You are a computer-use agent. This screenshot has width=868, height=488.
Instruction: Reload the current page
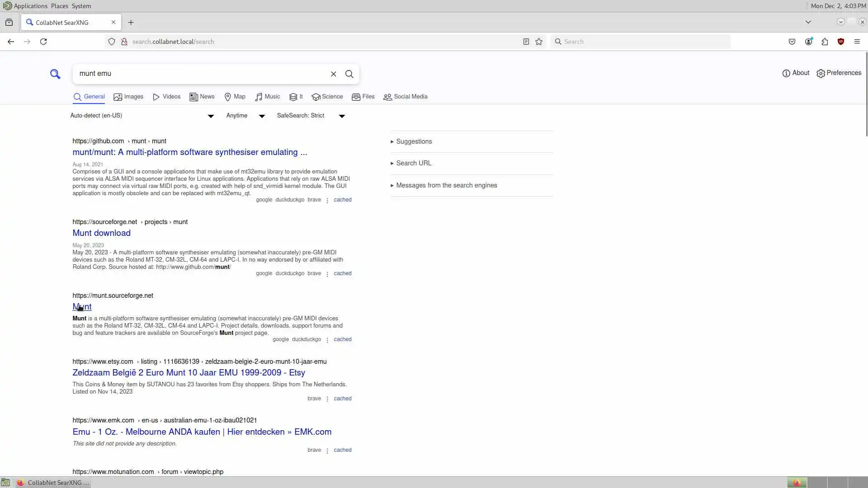point(43,42)
